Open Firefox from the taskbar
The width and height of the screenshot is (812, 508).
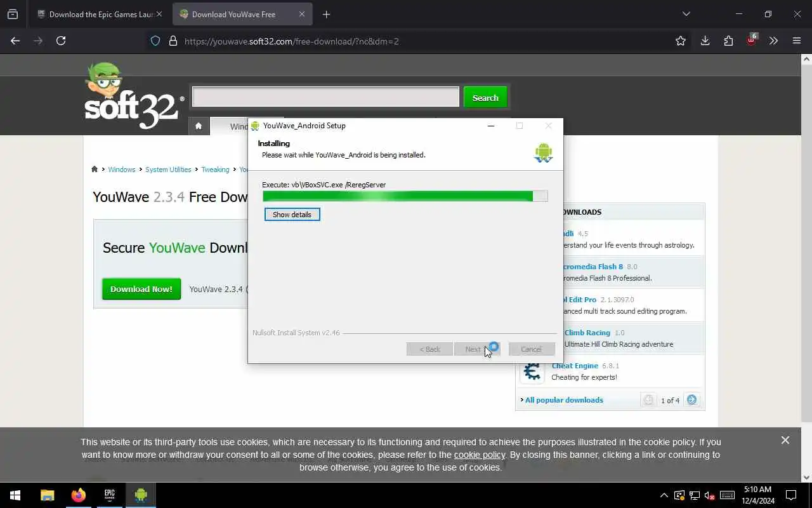[x=79, y=495]
